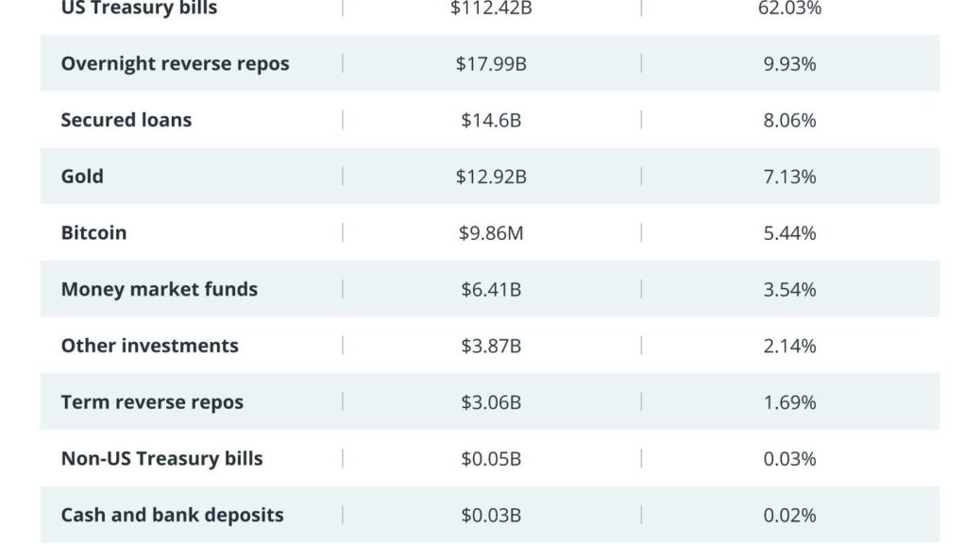Click the $17.99B amount cell
Viewport: 980px width, 544px height.
(491, 64)
